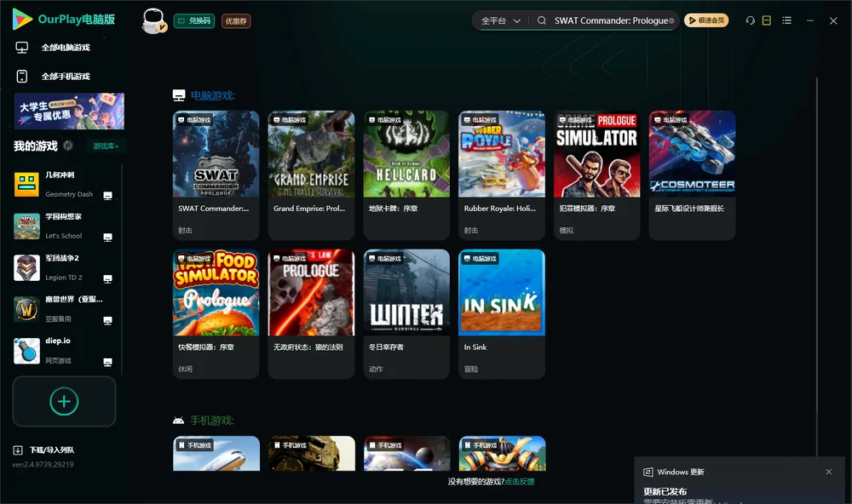Open the 冬日幸存者 Winter Survival card
The width and height of the screenshot is (852, 504).
[x=406, y=313]
